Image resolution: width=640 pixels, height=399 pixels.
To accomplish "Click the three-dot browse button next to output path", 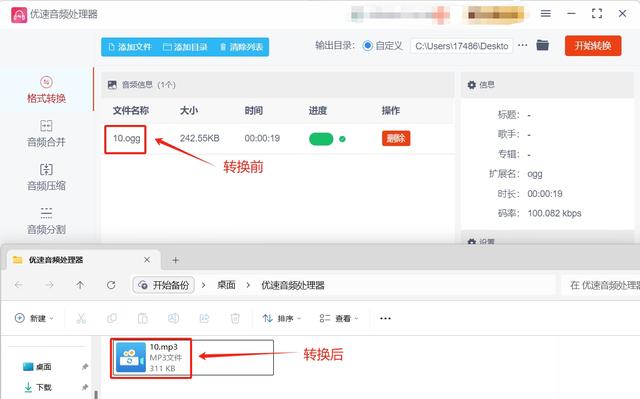I will coord(522,45).
